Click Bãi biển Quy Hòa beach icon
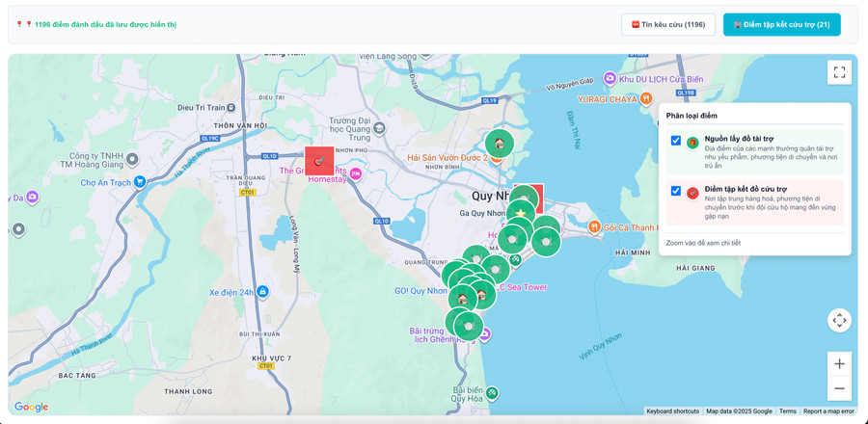Screen dimensions: 868x424 pyautogui.click(x=492, y=392)
